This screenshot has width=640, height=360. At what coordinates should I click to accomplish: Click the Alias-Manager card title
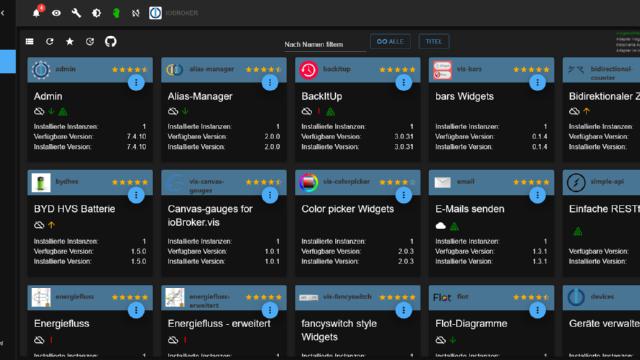point(200,96)
